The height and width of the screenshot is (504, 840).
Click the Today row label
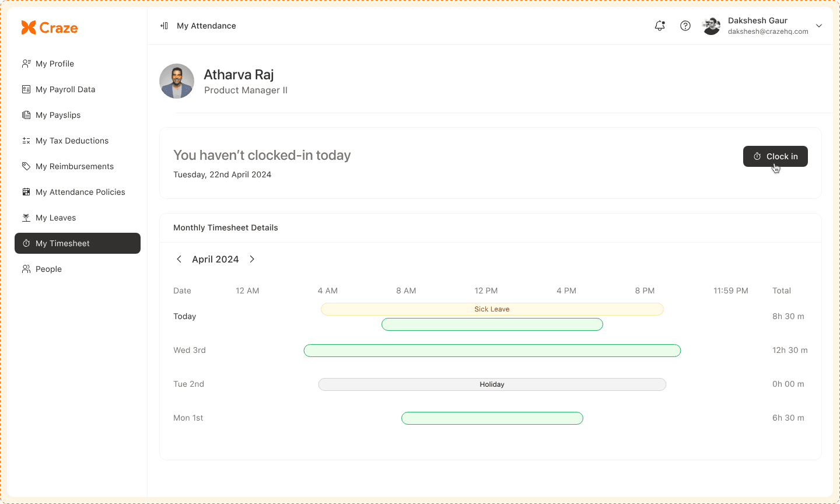point(184,316)
